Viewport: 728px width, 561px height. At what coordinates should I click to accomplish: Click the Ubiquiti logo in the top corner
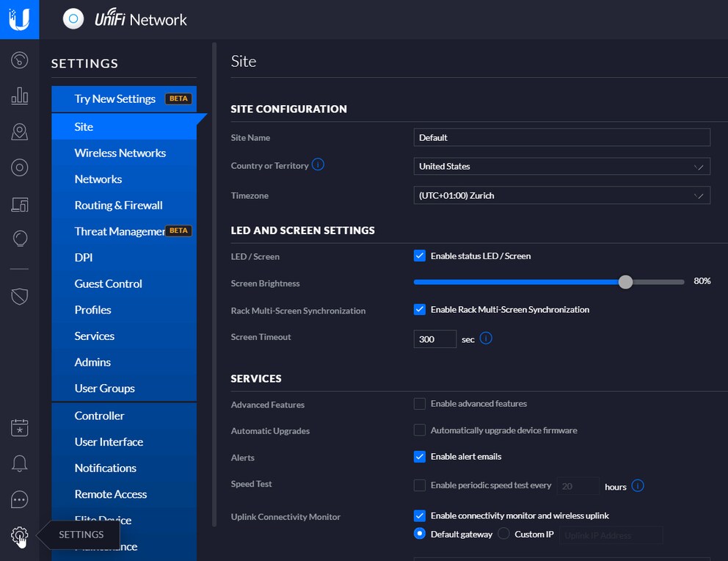click(x=20, y=20)
